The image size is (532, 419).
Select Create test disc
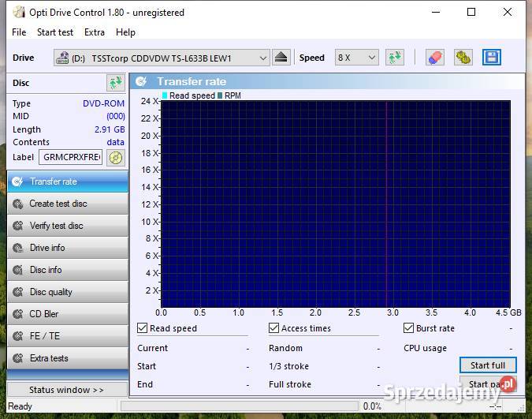pyautogui.click(x=68, y=204)
